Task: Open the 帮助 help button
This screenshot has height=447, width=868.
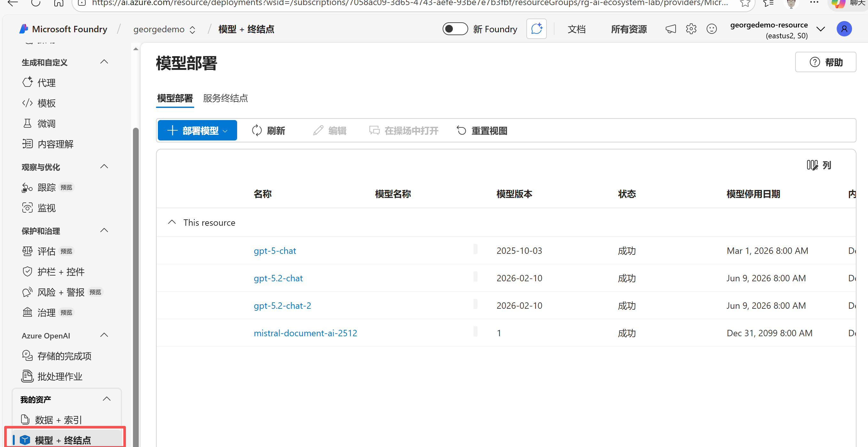Action: (x=825, y=62)
